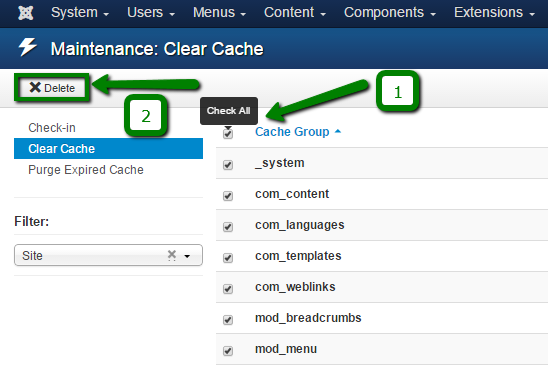Viewport: 548px width, 390px height.
Task: Open the Check-in sidebar link
Action: (x=52, y=128)
